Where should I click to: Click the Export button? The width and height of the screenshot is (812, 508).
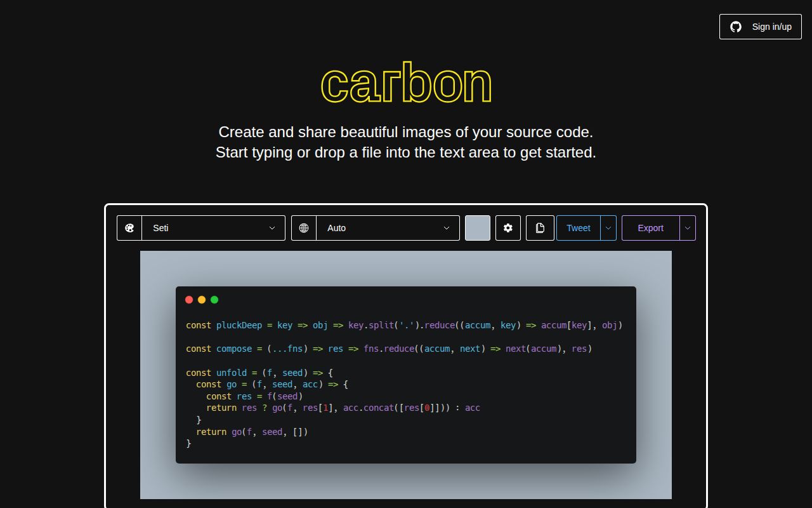(x=650, y=227)
